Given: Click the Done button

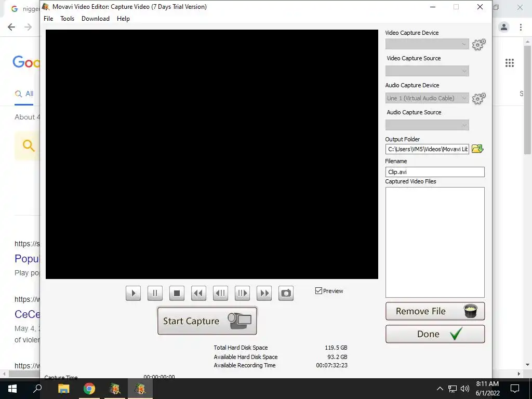Looking at the screenshot, I should click(x=435, y=334).
